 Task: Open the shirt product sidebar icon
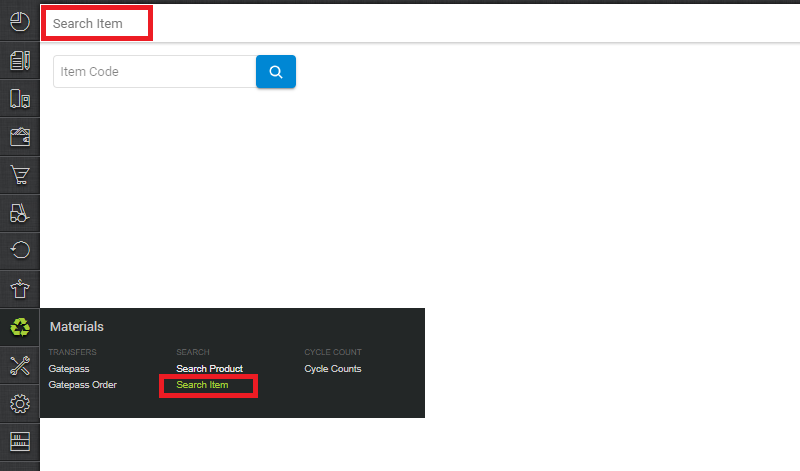pyautogui.click(x=20, y=289)
